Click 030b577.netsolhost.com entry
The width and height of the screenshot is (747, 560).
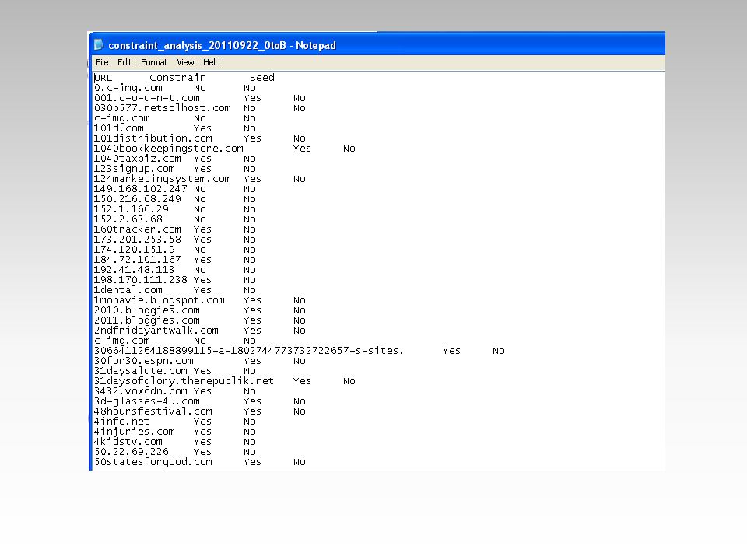click(x=163, y=108)
